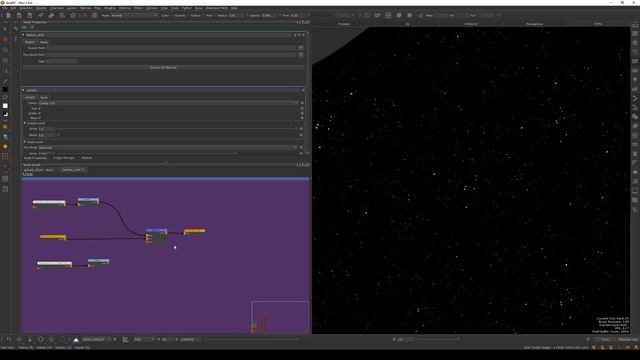Click the Flow brush property button
Screen dimensions: 640x360
click(209, 16)
